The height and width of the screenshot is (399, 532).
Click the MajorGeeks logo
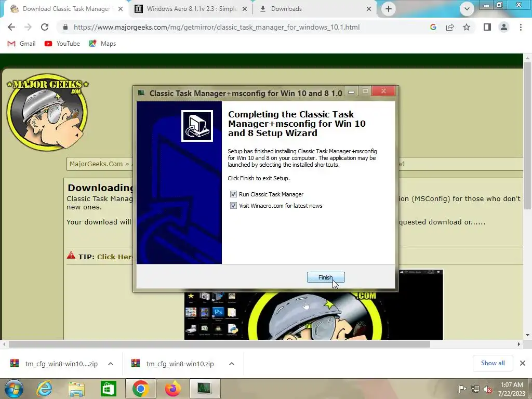[x=47, y=112]
